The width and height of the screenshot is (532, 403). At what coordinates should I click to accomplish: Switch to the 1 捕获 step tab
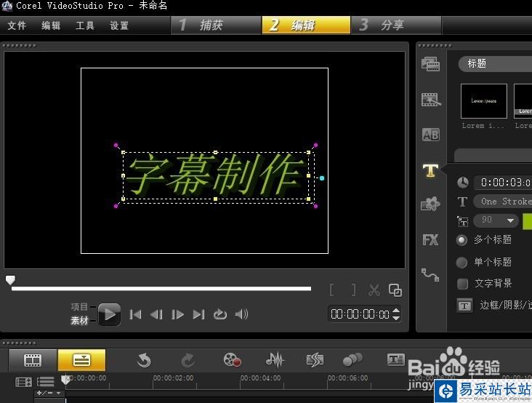pyautogui.click(x=216, y=25)
